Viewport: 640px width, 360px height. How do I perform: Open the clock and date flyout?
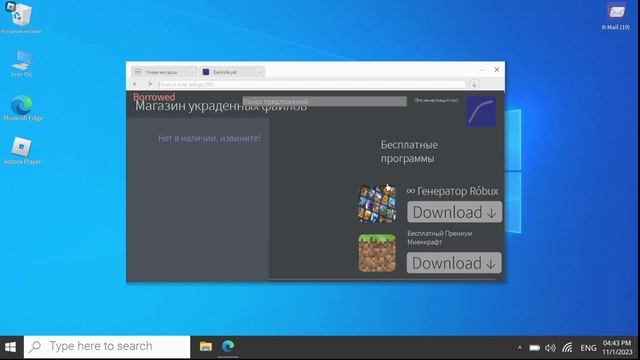pos(617,347)
